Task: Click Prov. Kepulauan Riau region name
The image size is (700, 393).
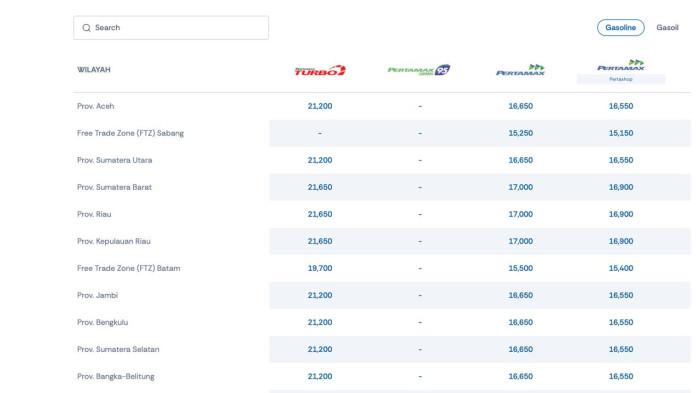Action: pos(114,241)
